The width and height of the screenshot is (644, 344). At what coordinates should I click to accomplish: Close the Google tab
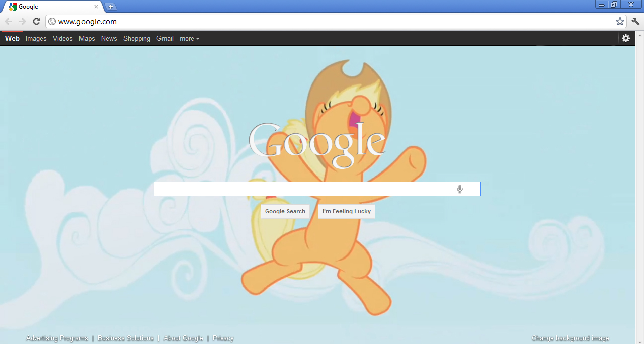(96, 7)
